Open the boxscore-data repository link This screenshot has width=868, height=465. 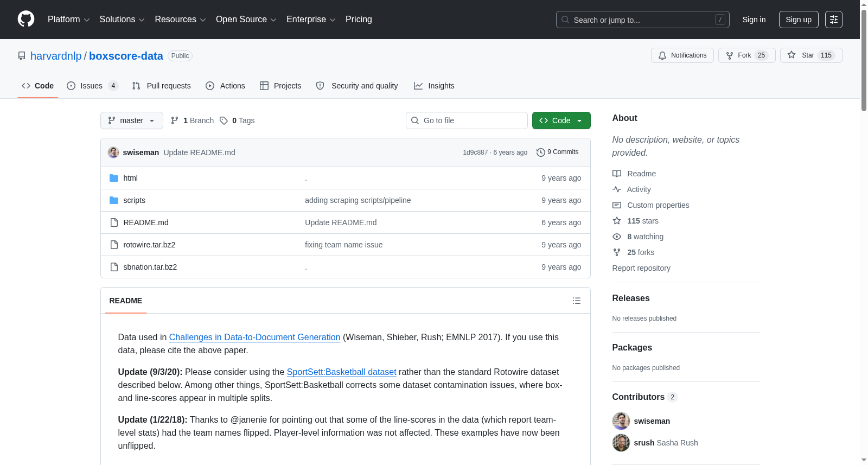(126, 56)
